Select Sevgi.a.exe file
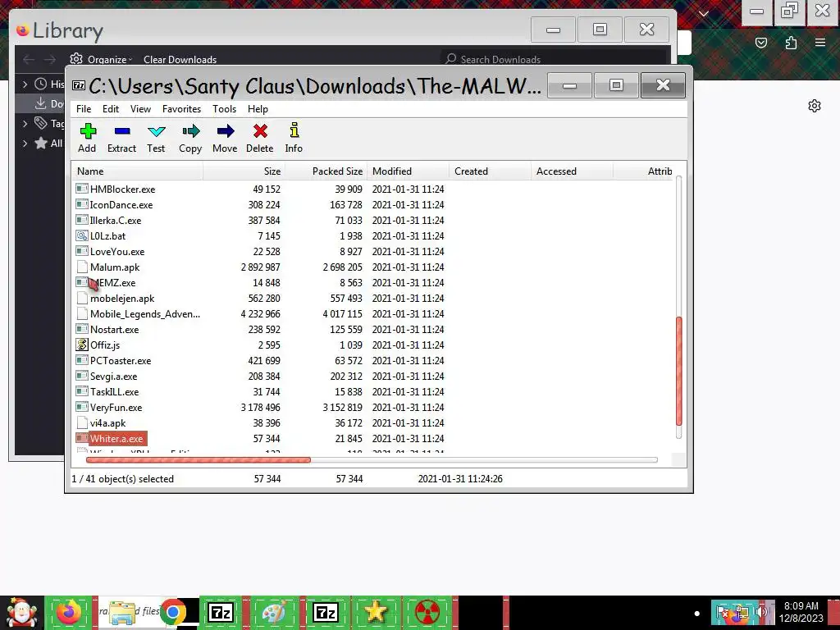Image resolution: width=840 pixels, height=630 pixels. [113, 376]
